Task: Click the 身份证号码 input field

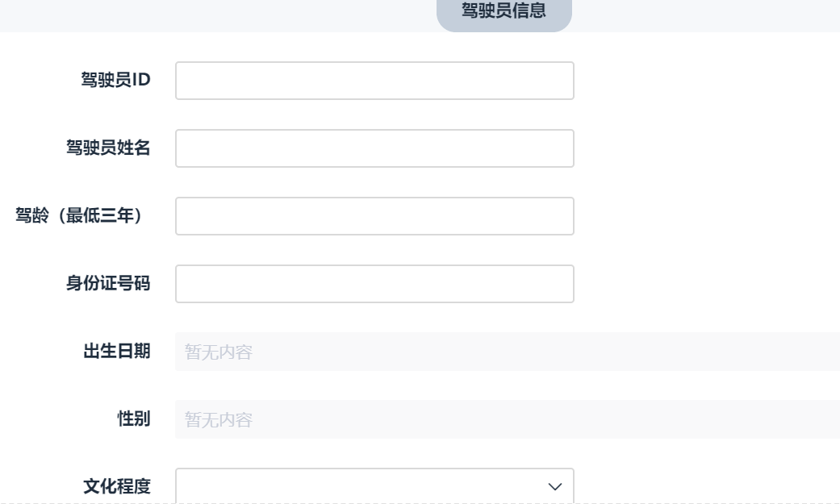Action: (x=374, y=284)
